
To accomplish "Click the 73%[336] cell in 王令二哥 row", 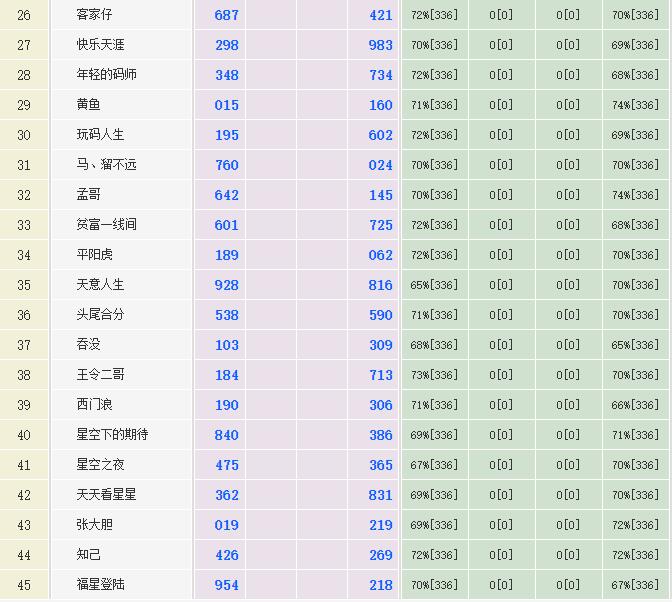I will (434, 375).
